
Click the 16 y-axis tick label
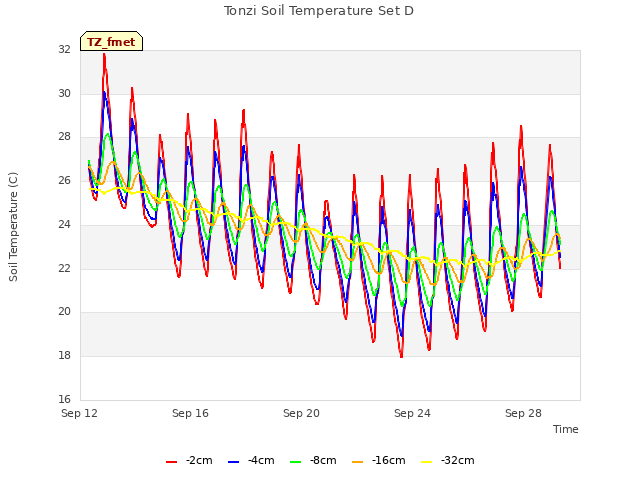click(x=64, y=399)
